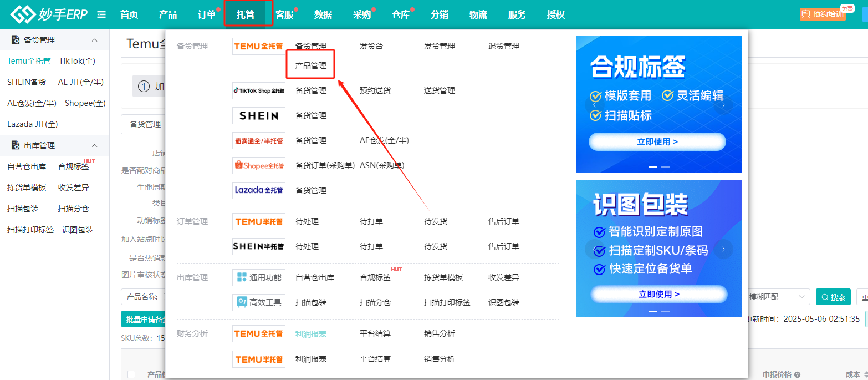This screenshot has height=380, width=868.
Task: Click the TikTok Shop全托管 logo
Action: (259, 90)
